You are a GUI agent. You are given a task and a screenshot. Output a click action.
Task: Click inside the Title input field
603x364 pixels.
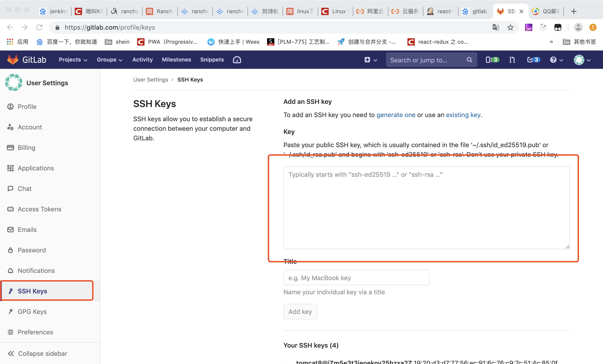point(356,278)
